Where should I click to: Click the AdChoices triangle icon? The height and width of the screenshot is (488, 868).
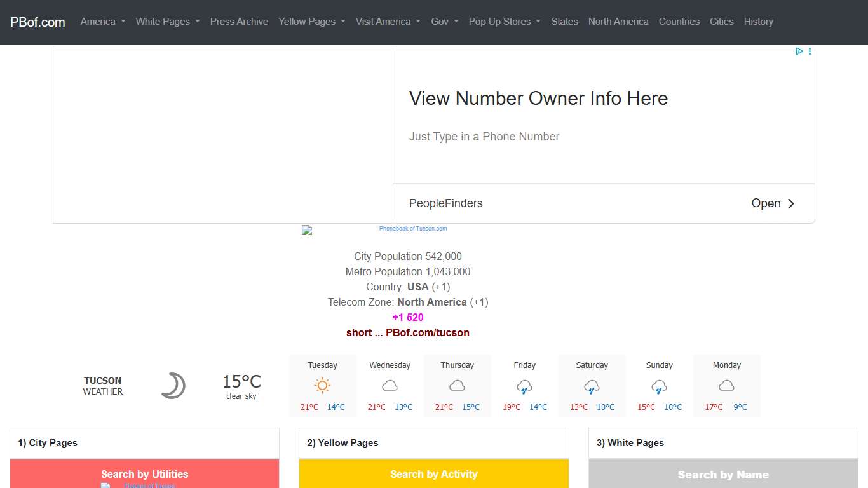point(799,51)
